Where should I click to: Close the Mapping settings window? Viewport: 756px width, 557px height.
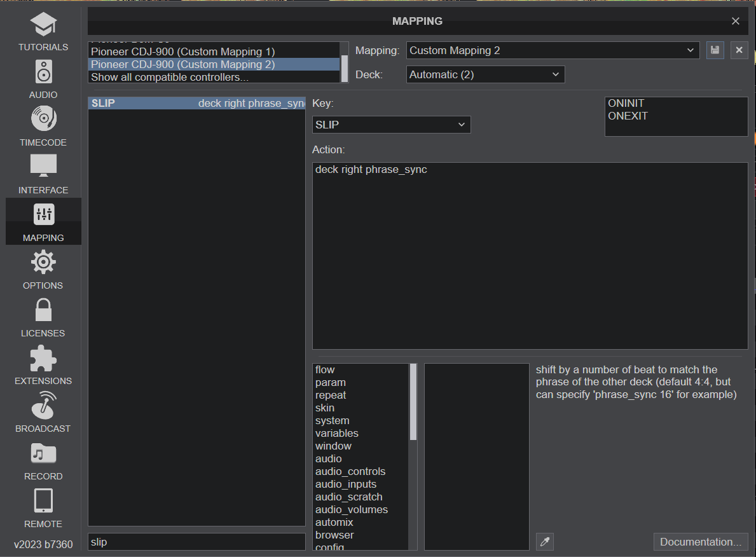(735, 21)
